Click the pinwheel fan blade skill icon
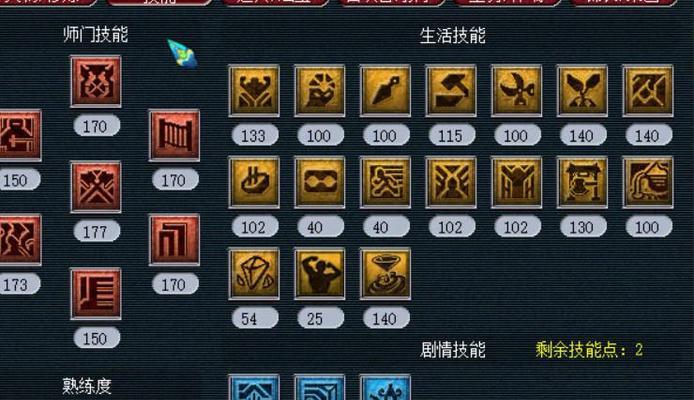This screenshot has height=400, width=694. pyautogui.click(x=517, y=91)
